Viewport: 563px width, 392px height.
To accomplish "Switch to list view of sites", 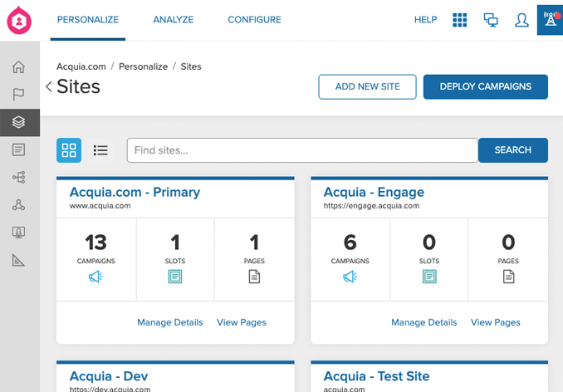I will click(100, 150).
